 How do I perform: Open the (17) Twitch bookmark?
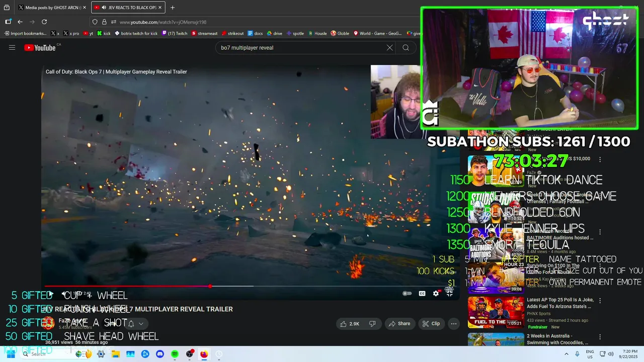pos(174,33)
